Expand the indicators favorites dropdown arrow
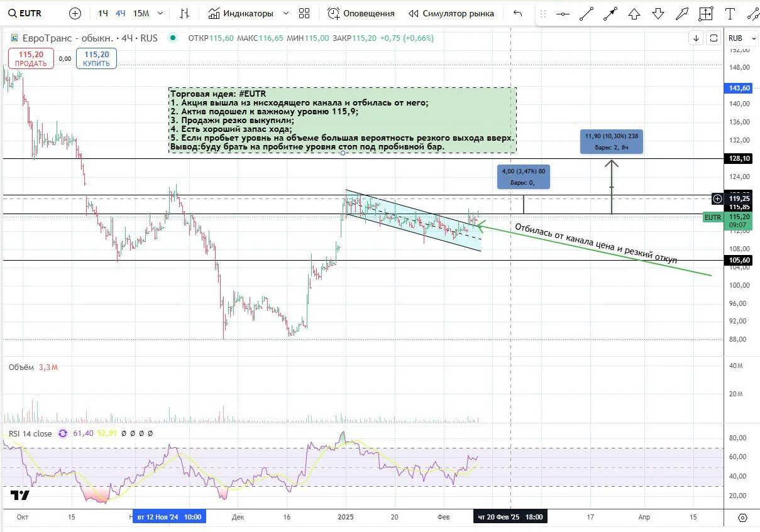The image size is (760, 532). [286, 13]
